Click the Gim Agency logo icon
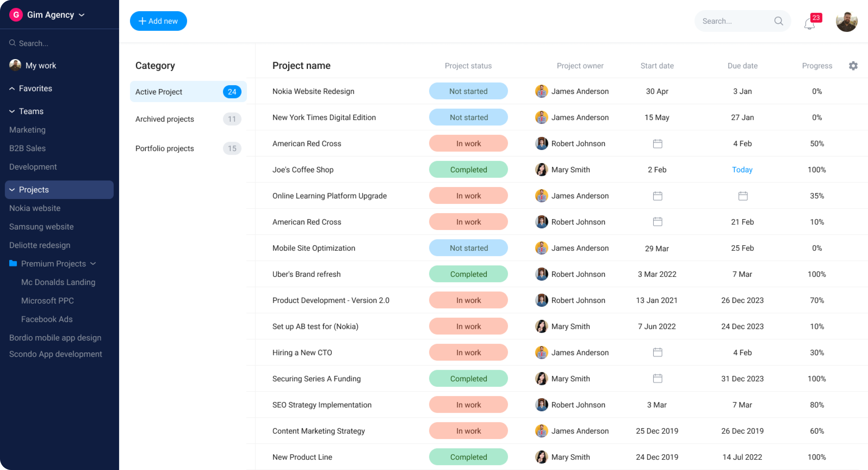 (x=16, y=15)
